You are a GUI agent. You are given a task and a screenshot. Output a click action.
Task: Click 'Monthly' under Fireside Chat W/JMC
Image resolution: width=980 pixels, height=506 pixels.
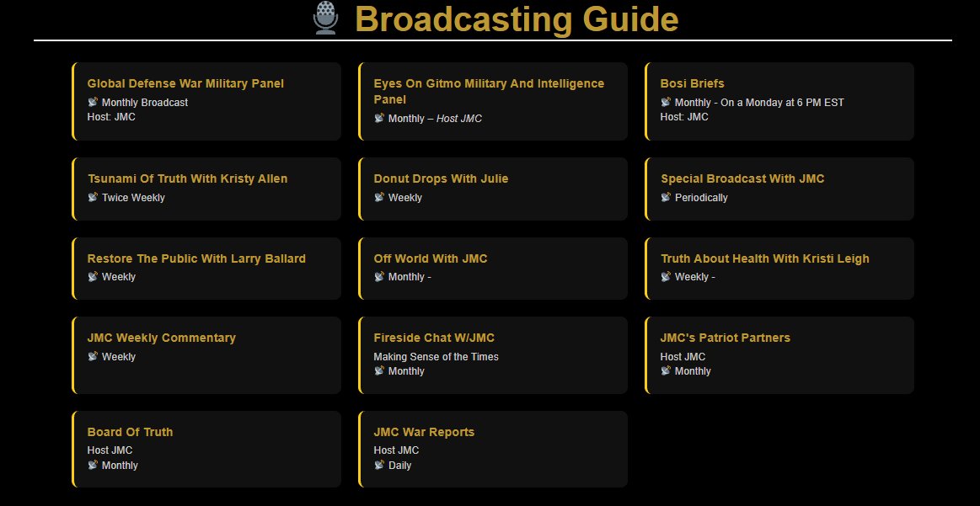(x=406, y=371)
